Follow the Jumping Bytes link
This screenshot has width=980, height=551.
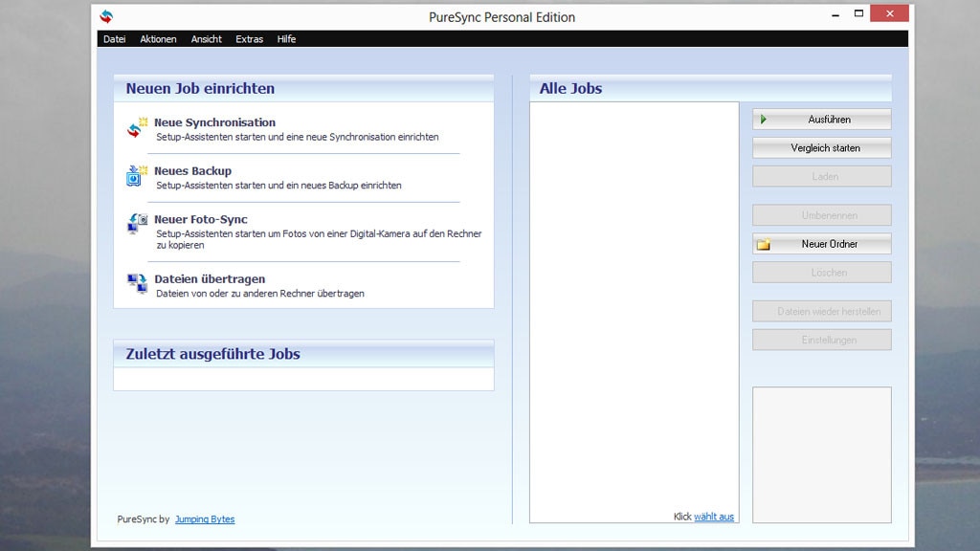(x=205, y=519)
